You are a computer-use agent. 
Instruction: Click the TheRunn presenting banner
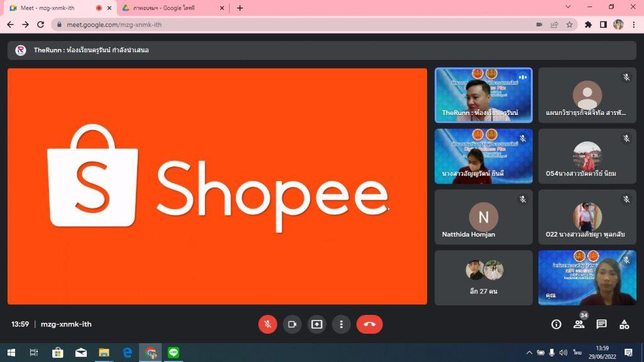(321, 50)
